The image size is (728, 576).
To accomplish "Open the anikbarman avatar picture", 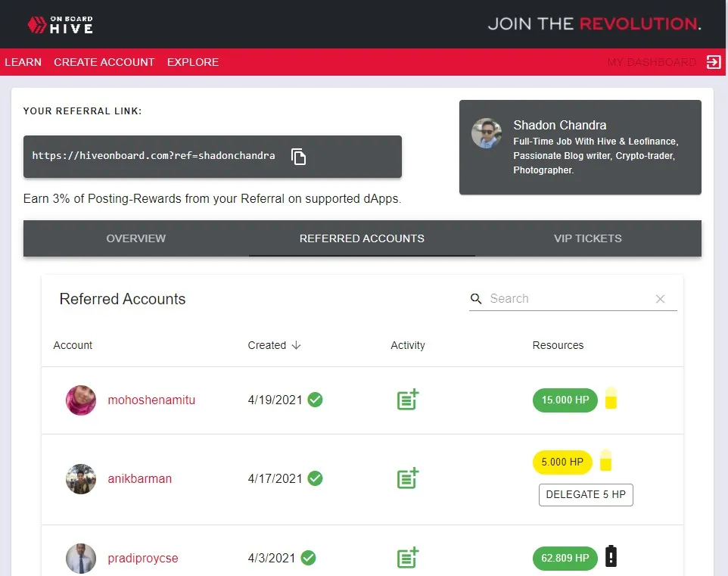I will [81, 478].
